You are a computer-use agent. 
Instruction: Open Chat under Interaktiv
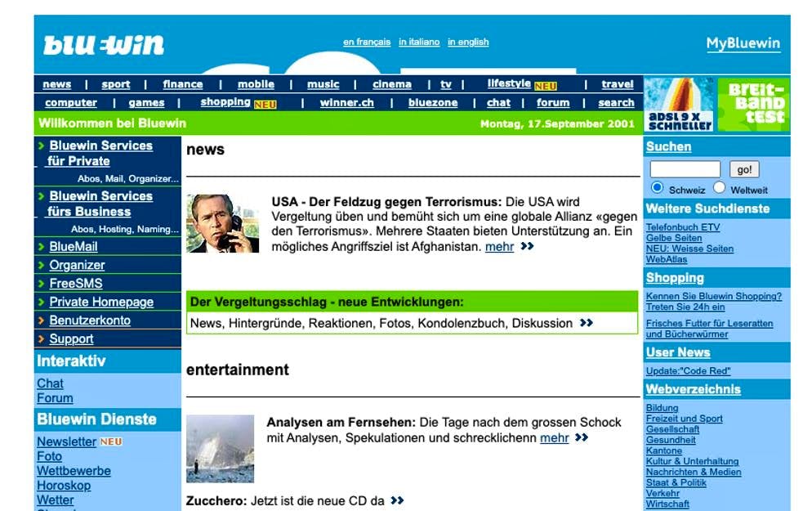click(50, 383)
